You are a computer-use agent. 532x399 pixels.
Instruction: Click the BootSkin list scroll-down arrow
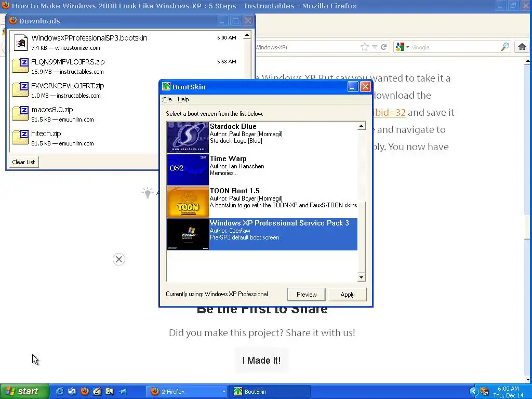tap(362, 277)
